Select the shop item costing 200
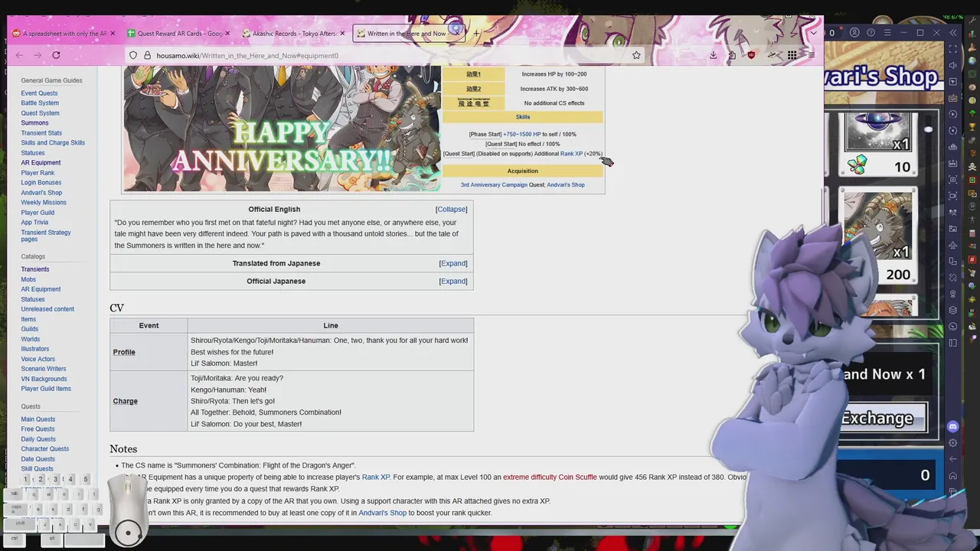This screenshot has width=980, height=551. point(878,236)
